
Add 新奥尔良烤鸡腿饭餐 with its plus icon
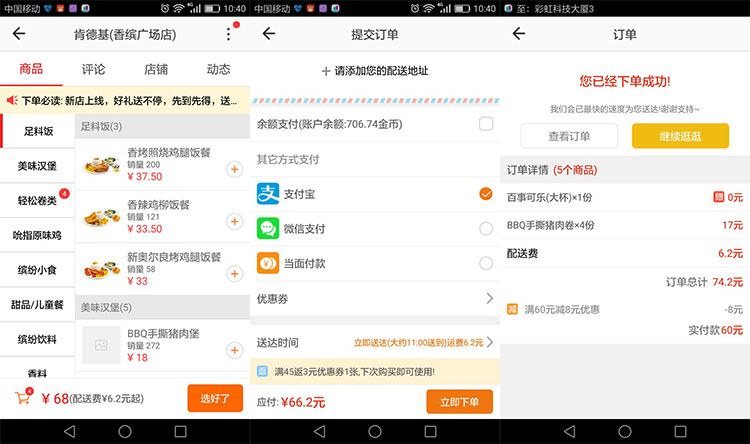pos(234,274)
